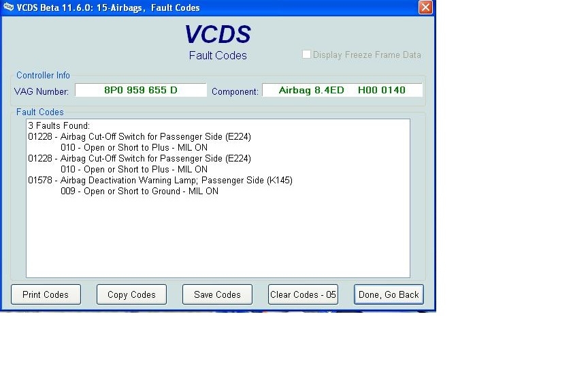Click the VAG Number field 8P0 959 655 D
Viewport: 588px width, 368px height.
pos(141,90)
